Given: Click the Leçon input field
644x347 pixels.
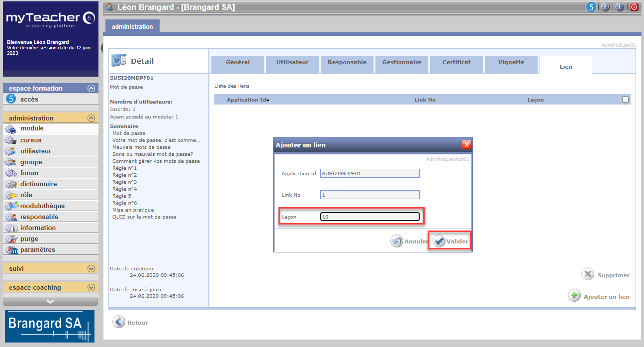Looking at the screenshot, I should [x=370, y=217].
